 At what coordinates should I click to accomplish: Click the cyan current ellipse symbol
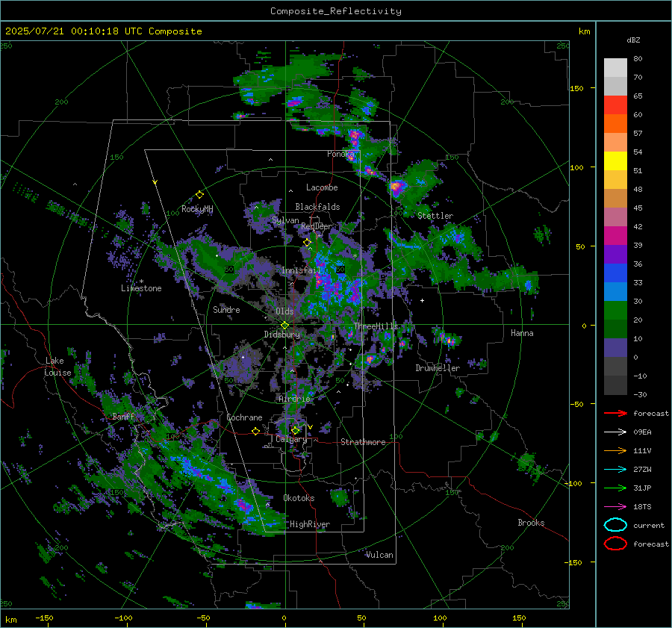615,525
